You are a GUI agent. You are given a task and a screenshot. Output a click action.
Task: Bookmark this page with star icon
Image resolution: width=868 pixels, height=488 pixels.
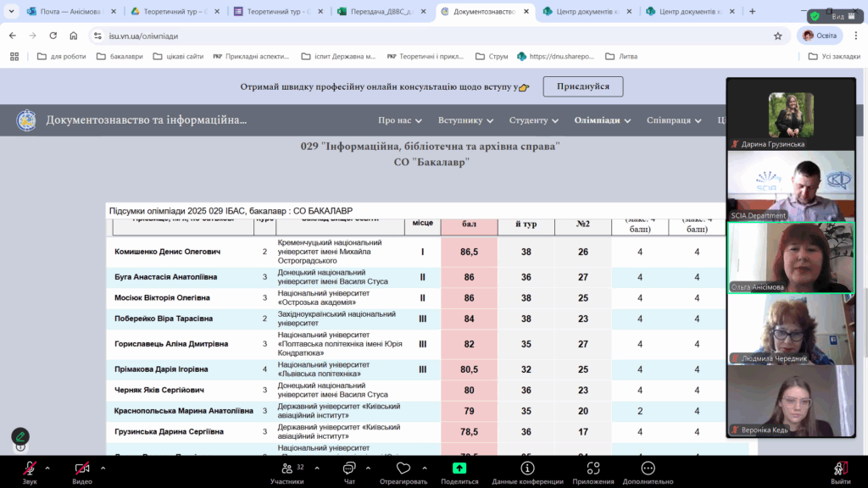(778, 36)
